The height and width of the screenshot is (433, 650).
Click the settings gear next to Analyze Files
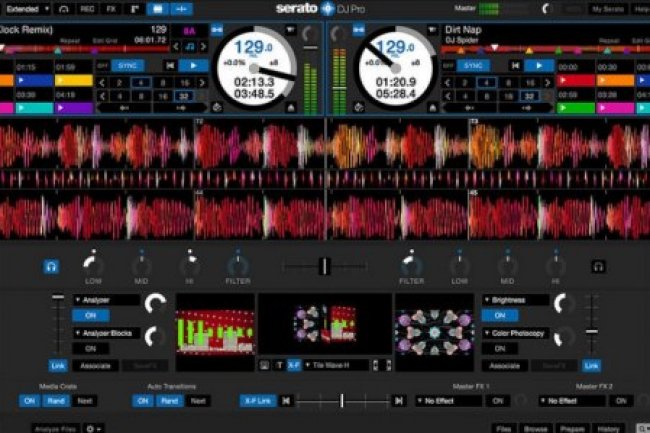[93, 427]
